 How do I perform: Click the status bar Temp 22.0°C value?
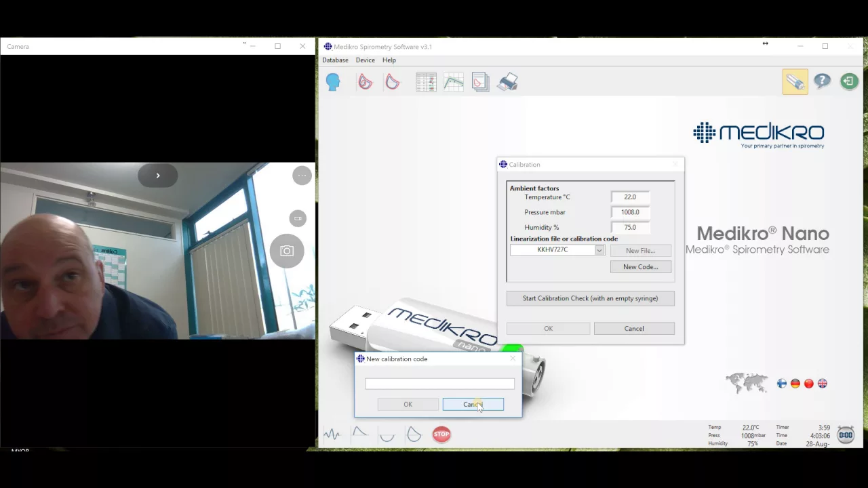pos(750,428)
